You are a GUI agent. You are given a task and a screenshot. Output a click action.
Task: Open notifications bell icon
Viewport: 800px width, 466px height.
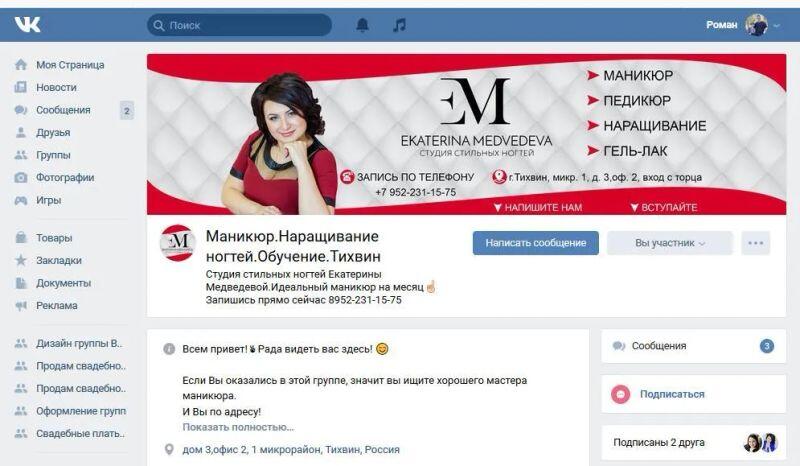pos(362,24)
